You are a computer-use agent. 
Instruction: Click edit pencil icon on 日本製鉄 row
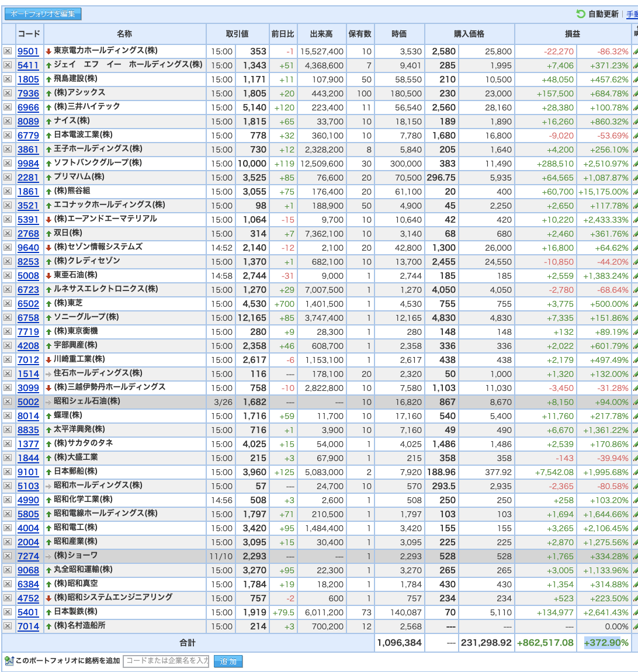click(x=635, y=612)
